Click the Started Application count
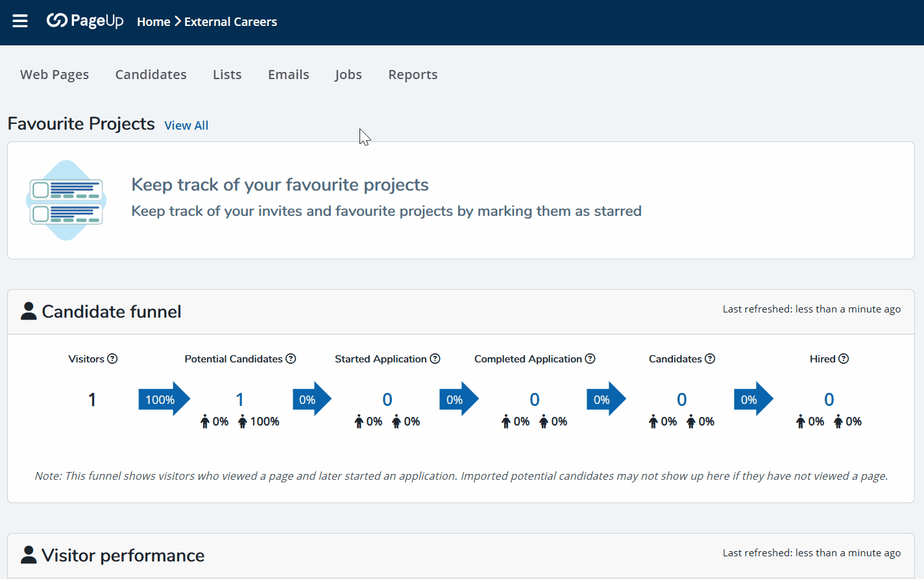 tap(387, 399)
